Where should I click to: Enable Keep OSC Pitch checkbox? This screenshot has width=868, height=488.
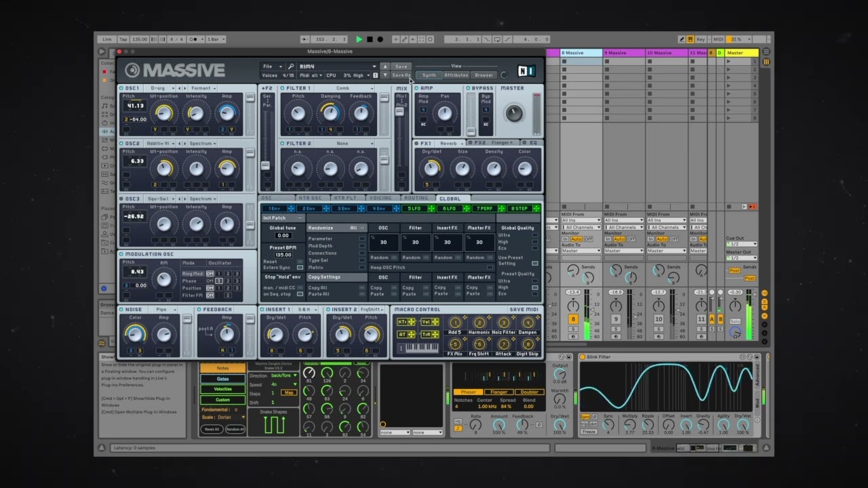coord(489,268)
